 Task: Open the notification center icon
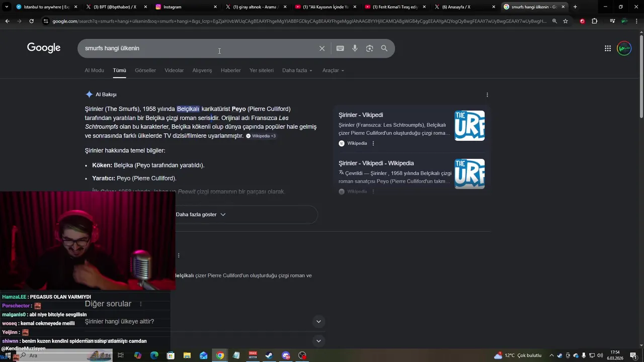pos(633,355)
